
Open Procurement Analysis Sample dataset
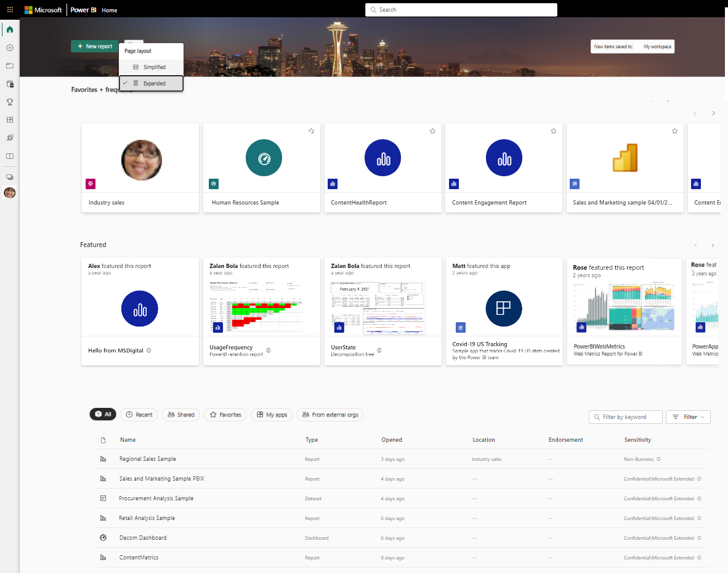(x=156, y=498)
